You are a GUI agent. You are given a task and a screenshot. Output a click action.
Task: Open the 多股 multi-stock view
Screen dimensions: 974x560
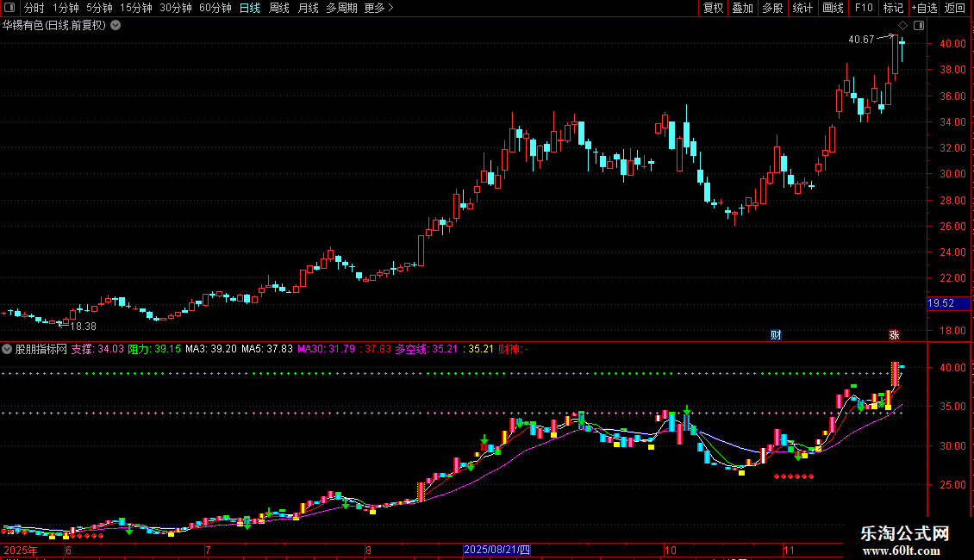(772, 8)
